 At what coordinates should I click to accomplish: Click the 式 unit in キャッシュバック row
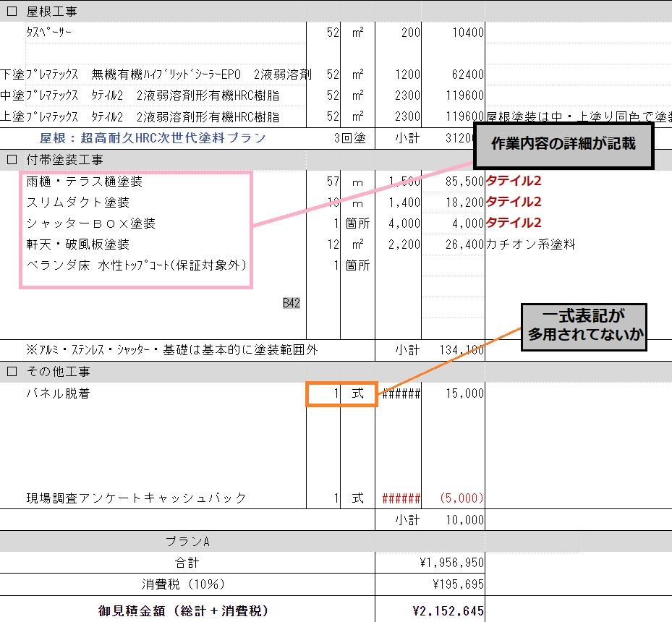(357, 498)
